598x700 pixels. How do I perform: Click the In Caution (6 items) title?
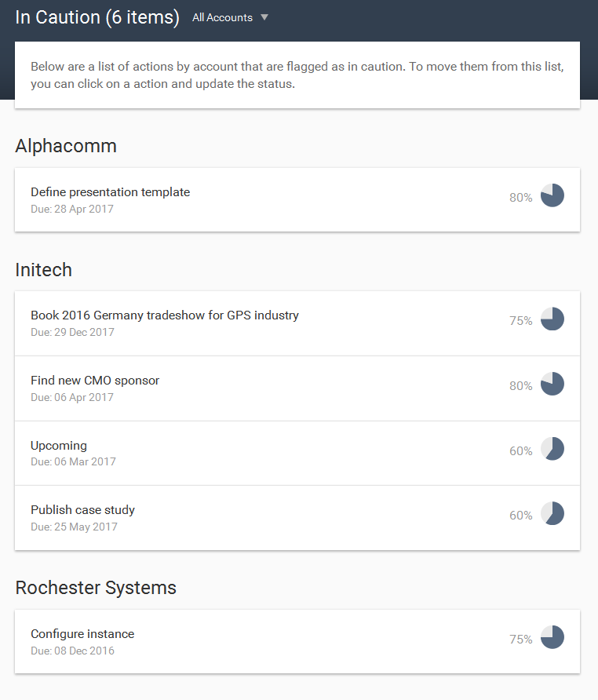(97, 17)
